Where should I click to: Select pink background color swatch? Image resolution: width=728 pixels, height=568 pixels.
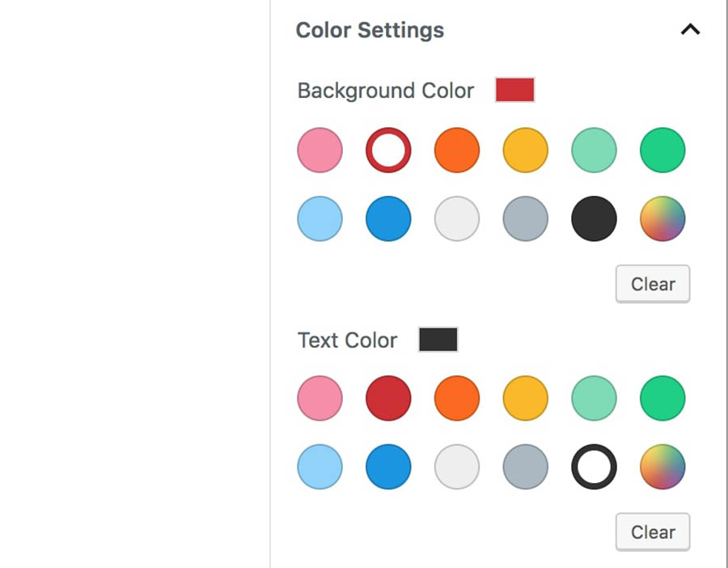[320, 150]
